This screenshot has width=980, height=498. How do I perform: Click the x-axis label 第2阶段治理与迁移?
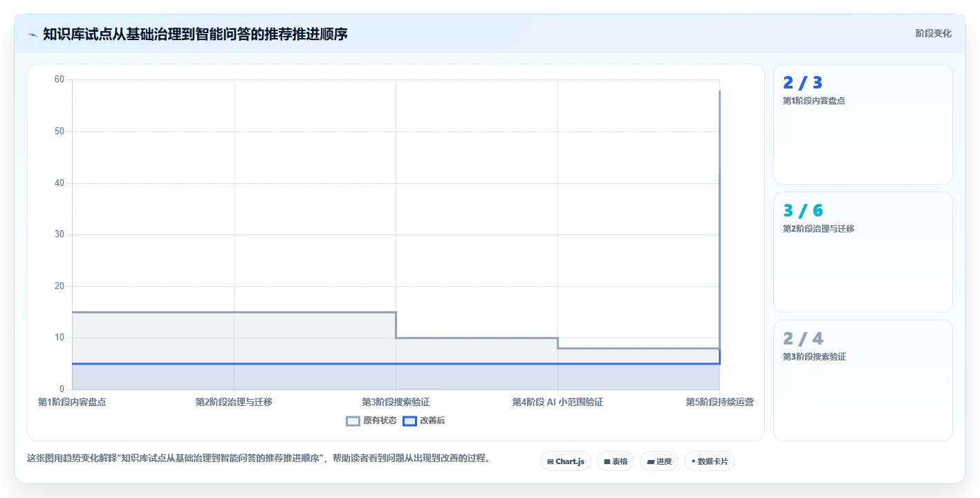point(234,402)
